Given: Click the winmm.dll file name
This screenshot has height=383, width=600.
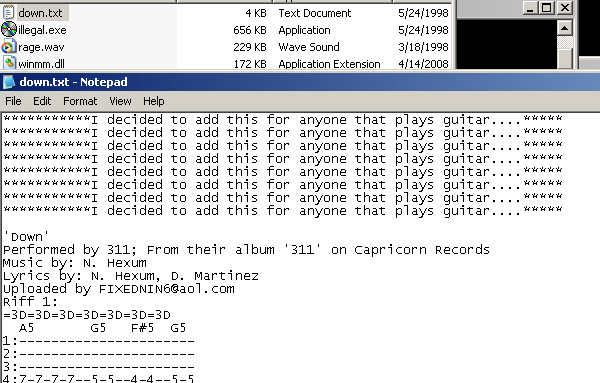Looking at the screenshot, I should pyautogui.click(x=41, y=64).
